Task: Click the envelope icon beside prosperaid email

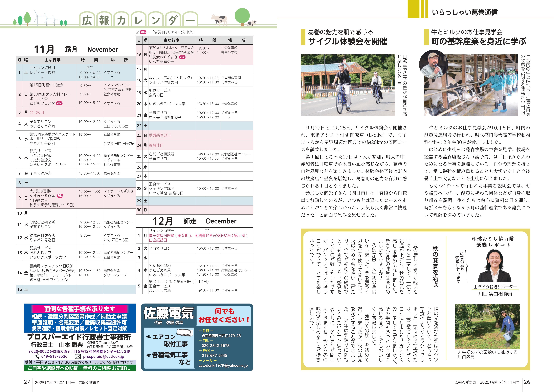Action: (x=78, y=356)
